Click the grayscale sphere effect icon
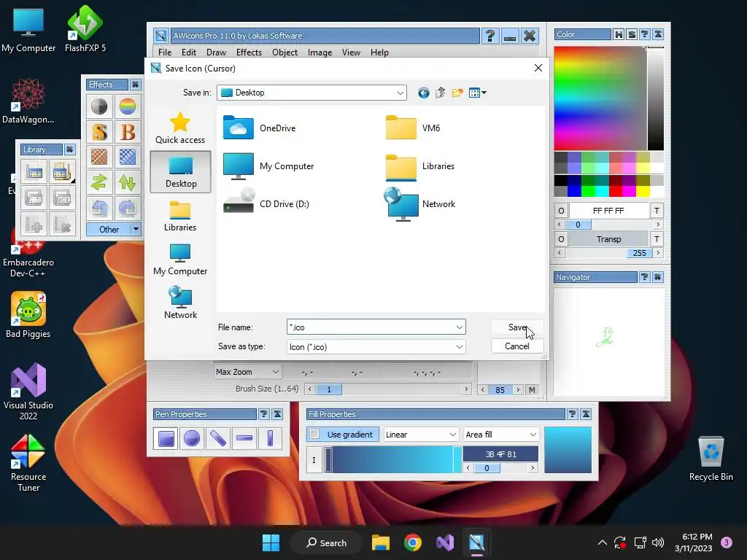This screenshot has height=560, width=747. click(x=99, y=106)
